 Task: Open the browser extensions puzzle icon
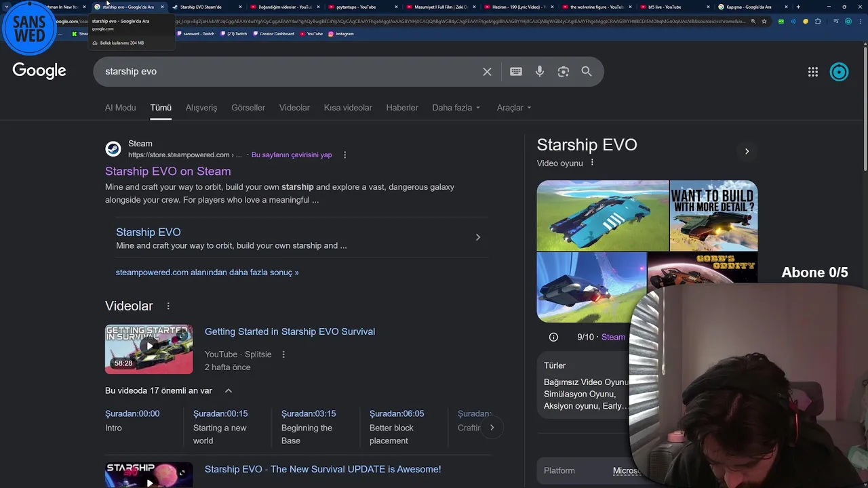coord(818,21)
